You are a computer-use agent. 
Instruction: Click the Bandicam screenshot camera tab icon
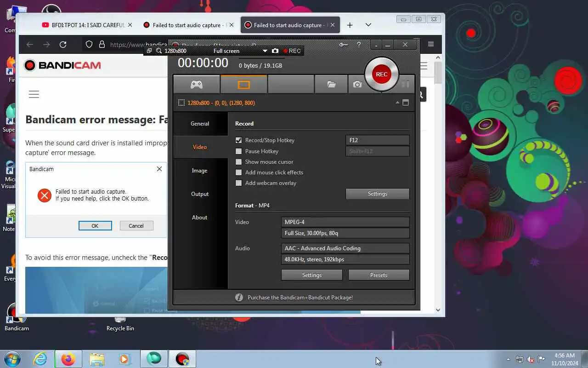(357, 85)
